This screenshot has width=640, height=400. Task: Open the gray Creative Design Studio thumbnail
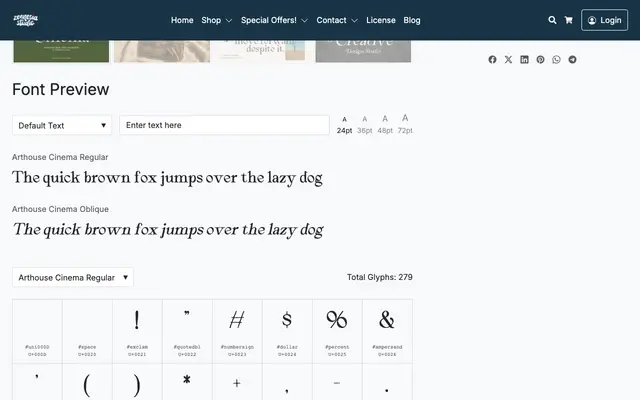[363, 51]
